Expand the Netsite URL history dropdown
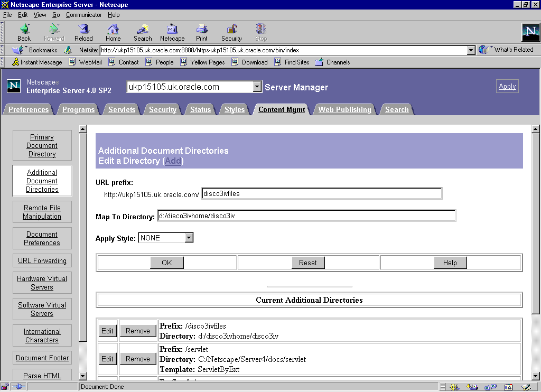The image size is (541, 392). (471, 50)
